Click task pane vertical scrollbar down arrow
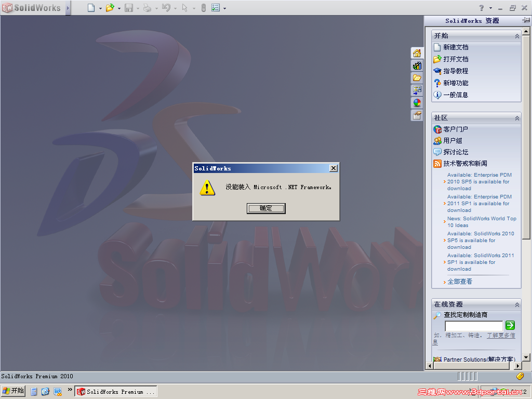 [x=526, y=357]
